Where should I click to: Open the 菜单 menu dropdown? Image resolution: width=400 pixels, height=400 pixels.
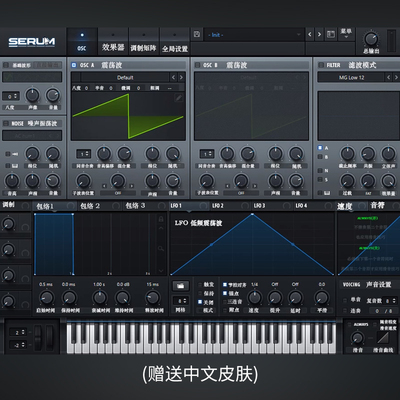tap(346, 34)
